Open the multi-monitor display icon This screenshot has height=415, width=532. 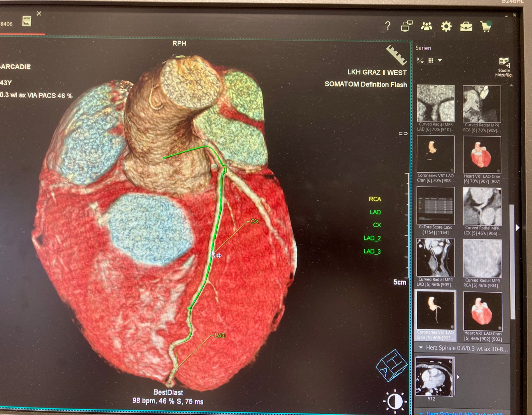(407, 26)
